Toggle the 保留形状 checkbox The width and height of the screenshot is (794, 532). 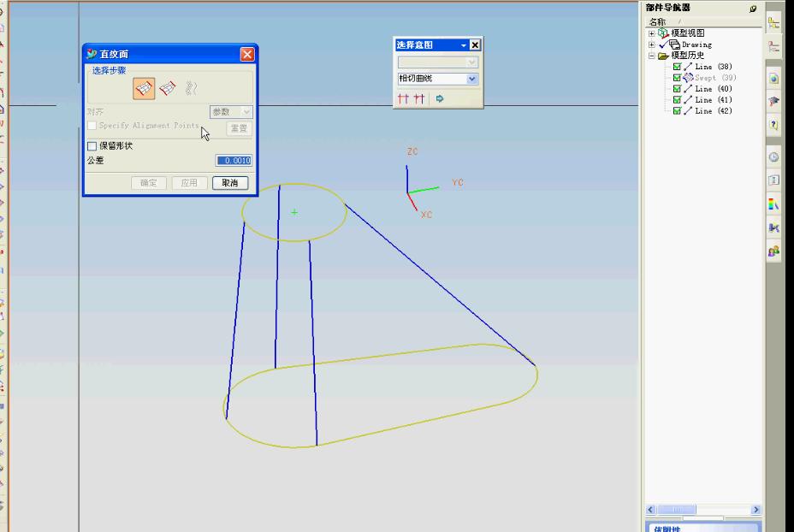point(92,146)
